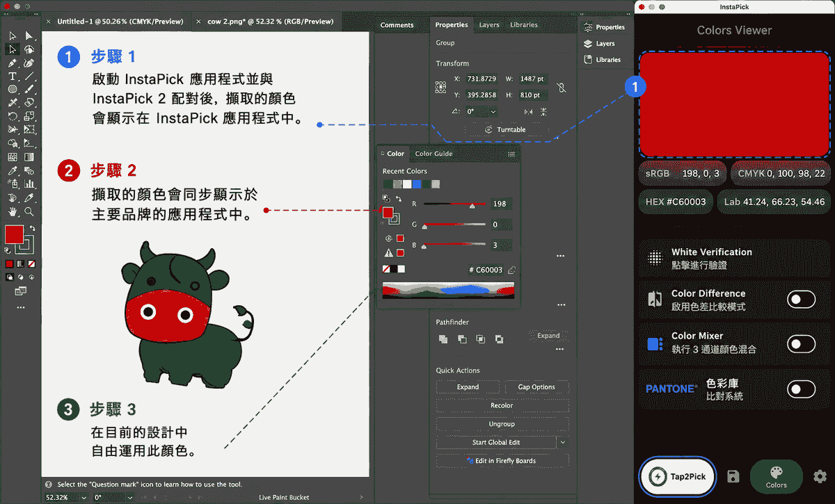Image resolution: width=835 pixels, height=504 pixels.
Task: Open arrow beside Start Global Edit
Action: pos(563,442)
